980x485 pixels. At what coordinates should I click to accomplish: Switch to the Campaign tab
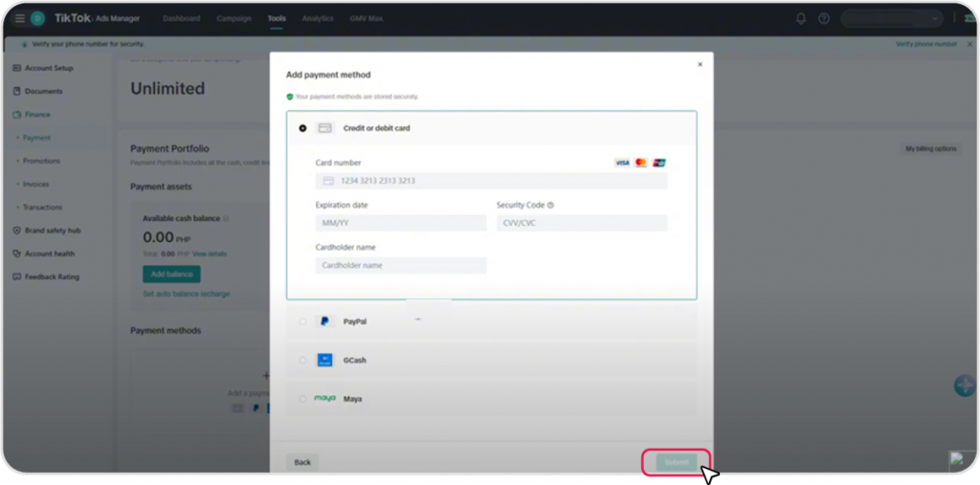click(234, 18)
